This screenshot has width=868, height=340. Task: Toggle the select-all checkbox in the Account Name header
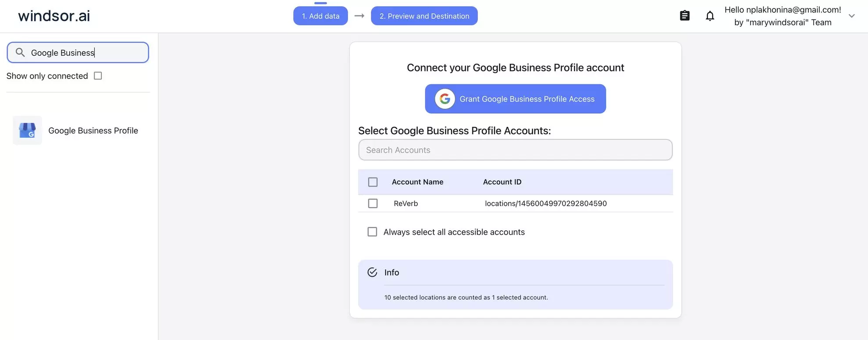click(x=373, y=182)
